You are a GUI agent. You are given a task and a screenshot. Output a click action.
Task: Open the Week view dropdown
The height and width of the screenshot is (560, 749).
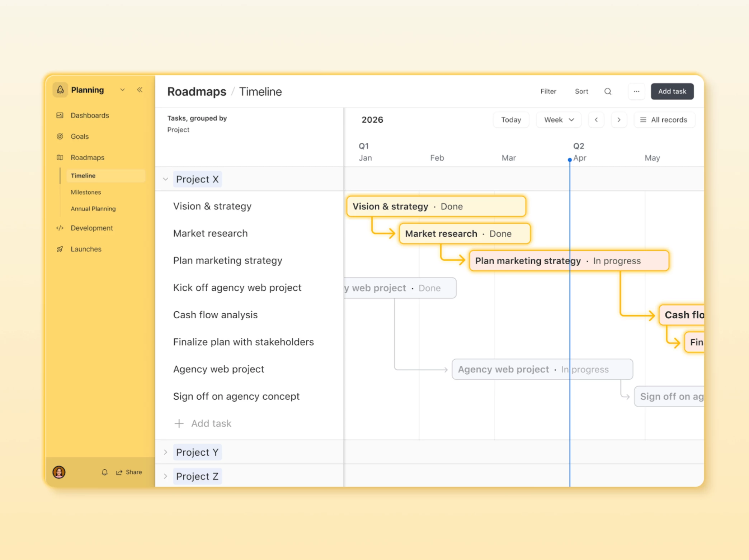coord(559,120)
